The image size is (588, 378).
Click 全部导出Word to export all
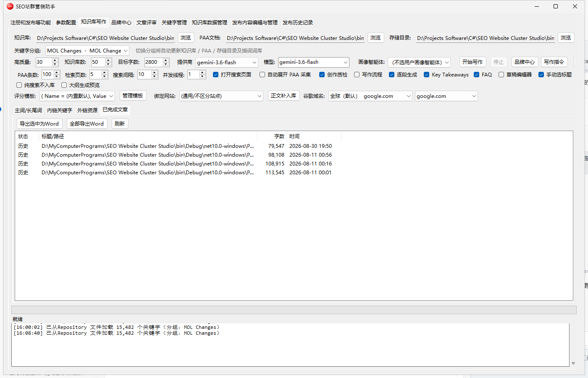(x=87, y=124)
